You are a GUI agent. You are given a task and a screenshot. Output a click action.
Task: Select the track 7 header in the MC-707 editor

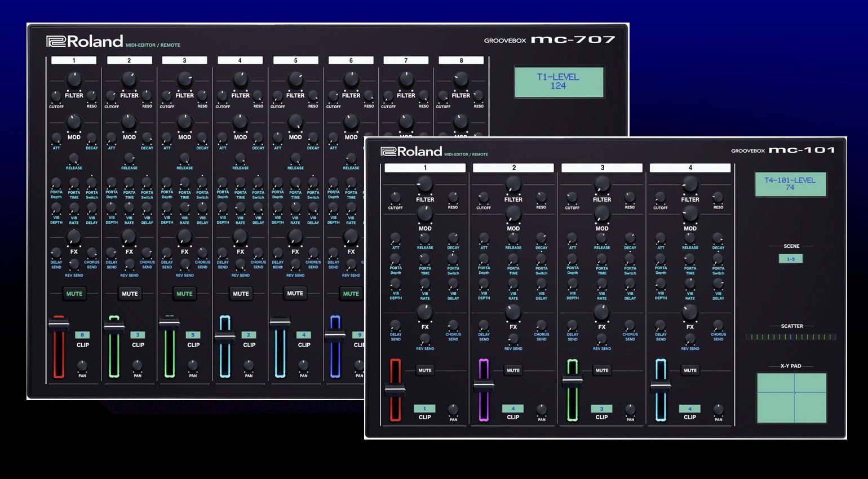406,60
